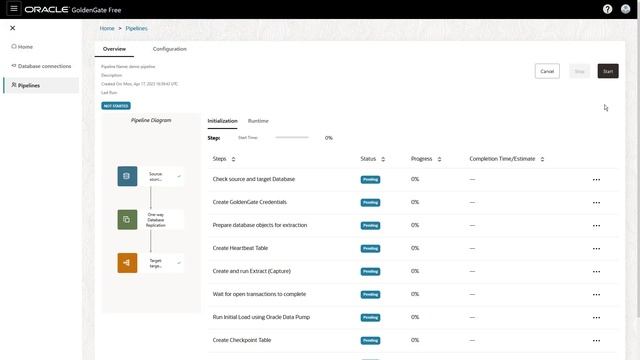Open Database connections in the sidebar
The image size is (640, 360).
coord(41,66)
